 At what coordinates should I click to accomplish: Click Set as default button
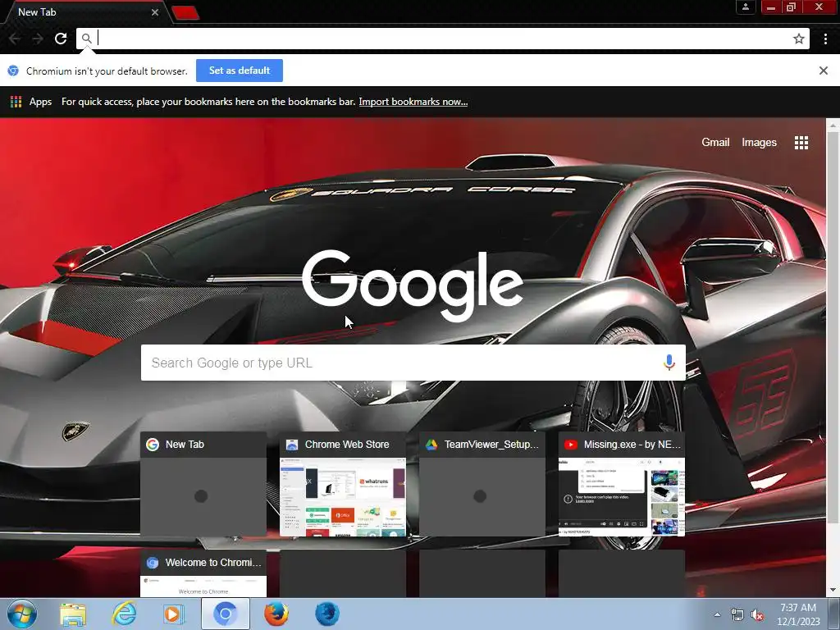pyautogui.click(x=240, y=71)
